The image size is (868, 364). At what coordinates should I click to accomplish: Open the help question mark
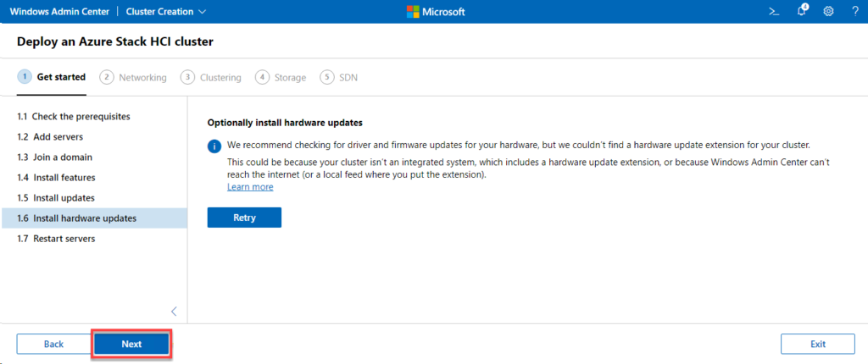pos(855,12)
